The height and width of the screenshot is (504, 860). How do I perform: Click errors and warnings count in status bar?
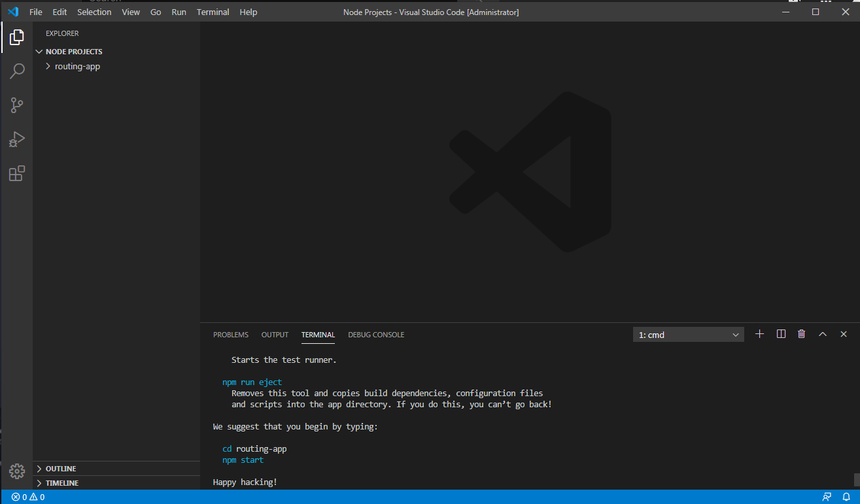(28, 497)
